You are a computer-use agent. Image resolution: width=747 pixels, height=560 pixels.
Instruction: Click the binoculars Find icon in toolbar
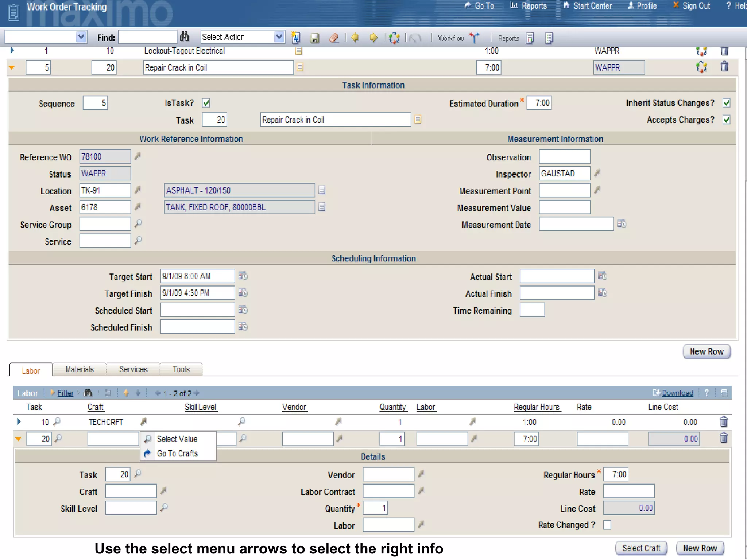[x=185, y=37]
